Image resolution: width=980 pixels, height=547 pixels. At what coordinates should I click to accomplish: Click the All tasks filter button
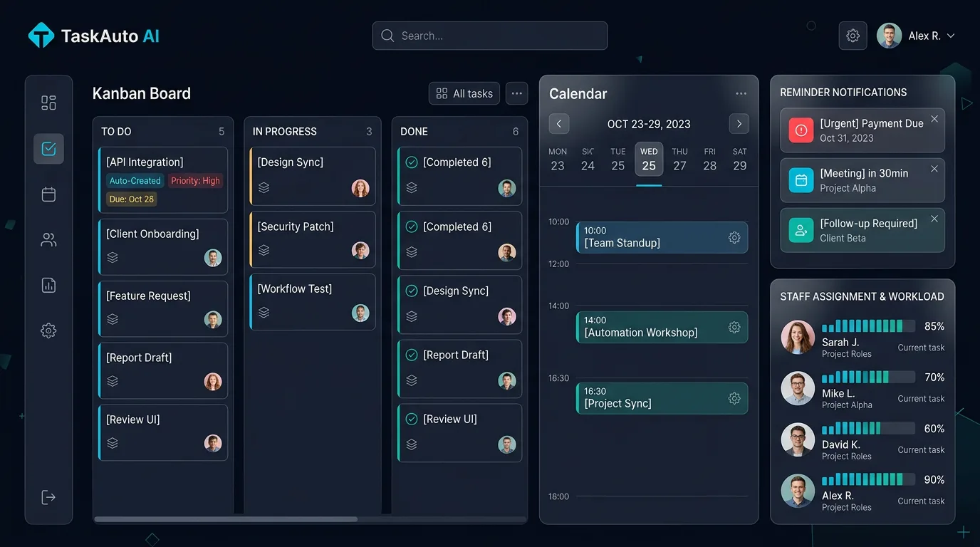click(x=464, y=93)
